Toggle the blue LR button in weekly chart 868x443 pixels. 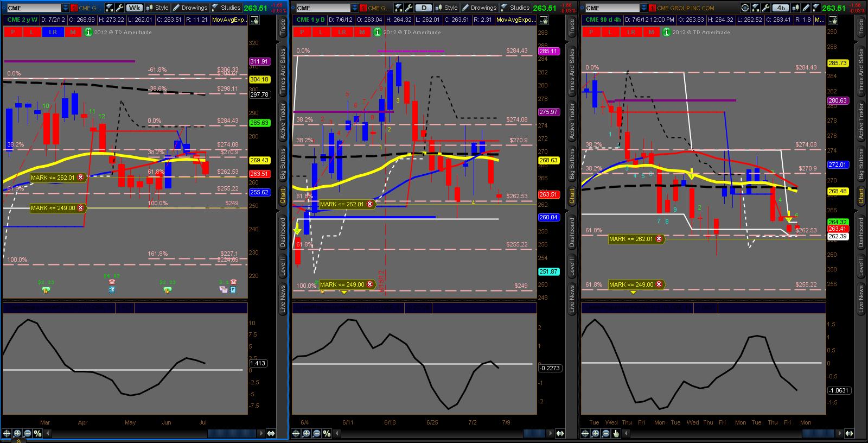(x=53, y=32)
